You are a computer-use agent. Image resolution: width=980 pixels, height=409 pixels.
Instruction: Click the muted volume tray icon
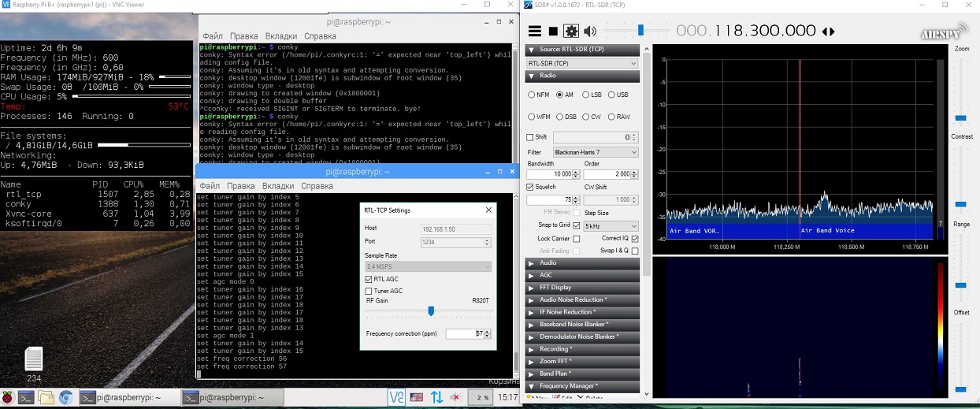tap(456, 397)
